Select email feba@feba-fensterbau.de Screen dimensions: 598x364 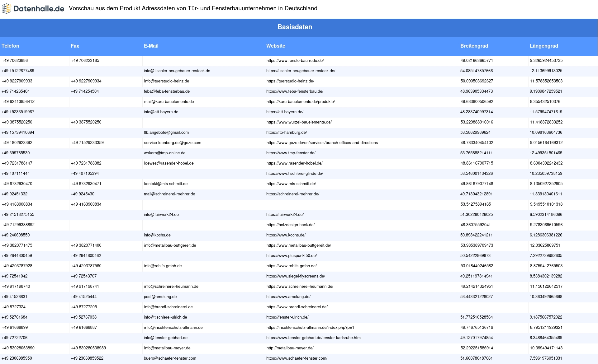(167, 91)
